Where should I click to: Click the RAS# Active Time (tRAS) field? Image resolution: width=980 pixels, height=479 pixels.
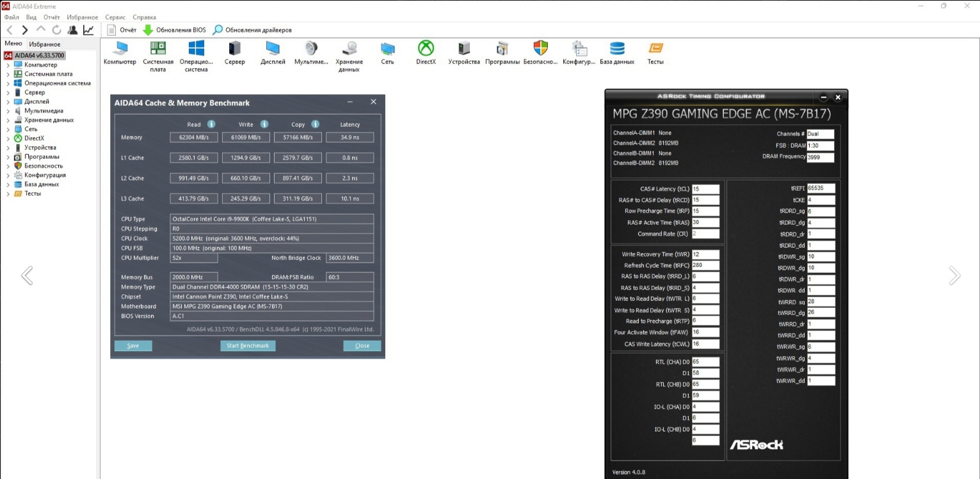pos(705,223)
